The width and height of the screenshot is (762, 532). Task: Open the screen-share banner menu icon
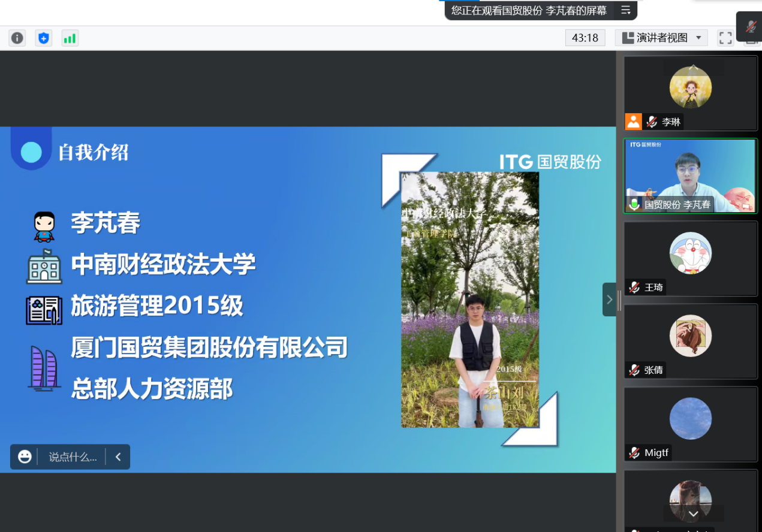click(626, 10)
